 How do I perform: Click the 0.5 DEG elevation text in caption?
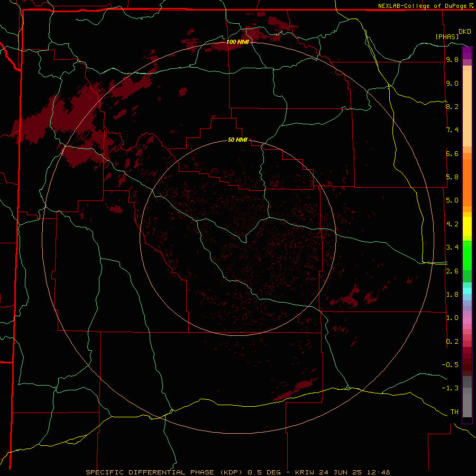coord(264,472)
